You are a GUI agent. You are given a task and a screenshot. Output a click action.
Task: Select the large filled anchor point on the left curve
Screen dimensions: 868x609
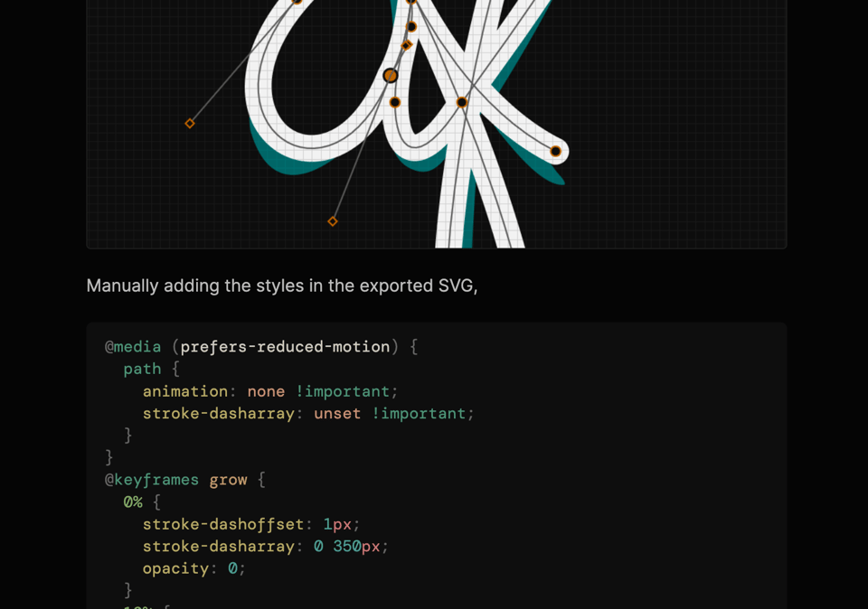coord(389,73)
